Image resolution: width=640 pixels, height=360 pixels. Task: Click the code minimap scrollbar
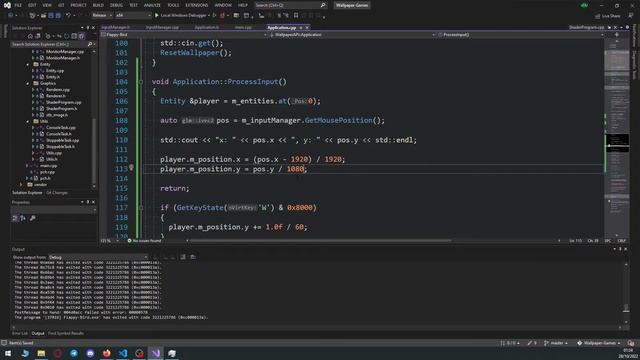pyautogui.click(x=617, y=138)
